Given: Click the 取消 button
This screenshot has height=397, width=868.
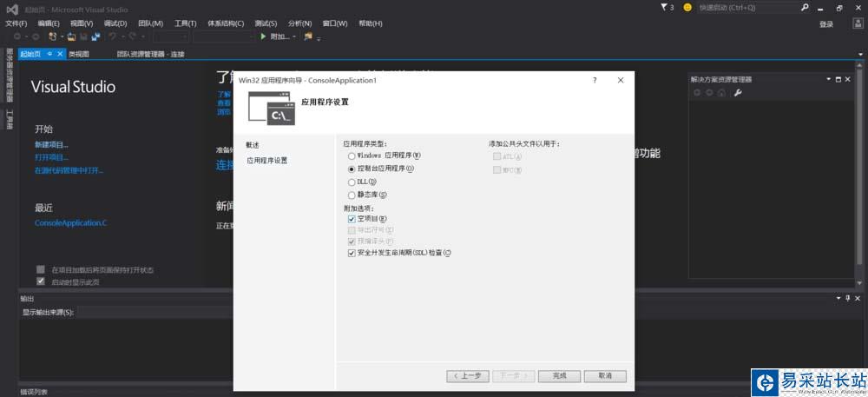Looking at the screenshot, I should (605, 376).
